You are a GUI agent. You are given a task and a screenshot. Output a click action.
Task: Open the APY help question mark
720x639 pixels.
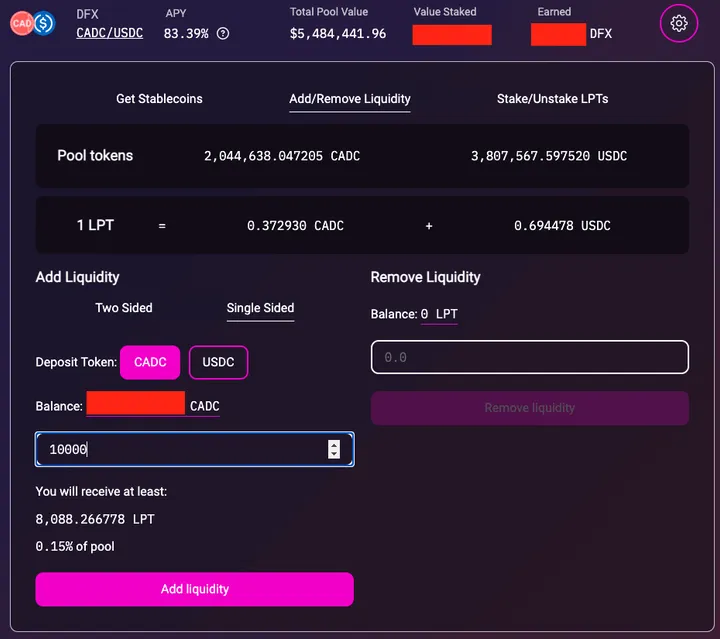[223, 34]
